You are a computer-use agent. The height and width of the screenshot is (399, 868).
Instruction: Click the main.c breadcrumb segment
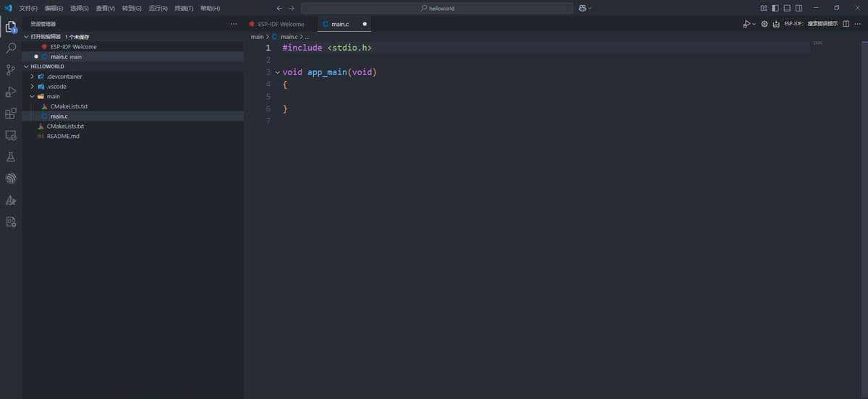pos(288,36)
